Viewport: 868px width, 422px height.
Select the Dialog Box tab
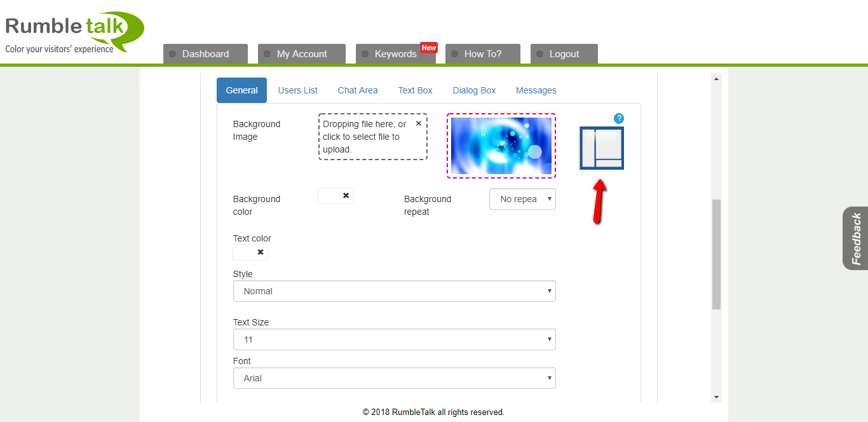click(x=474, y=90)
